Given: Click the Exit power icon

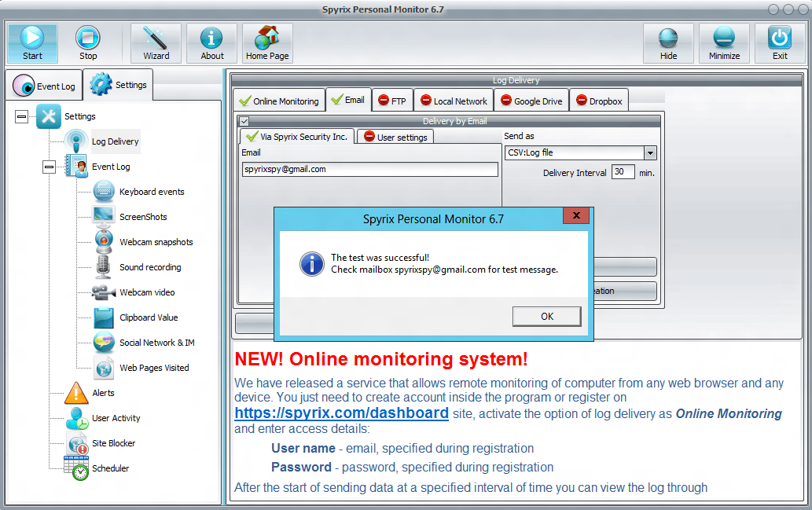Looking at the screenshot, I should (779, 38).
